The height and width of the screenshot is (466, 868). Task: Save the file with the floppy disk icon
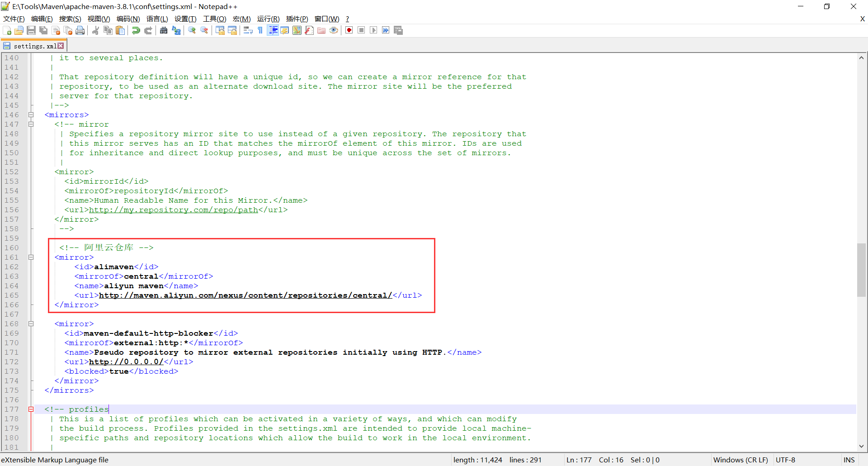point(31,30)
